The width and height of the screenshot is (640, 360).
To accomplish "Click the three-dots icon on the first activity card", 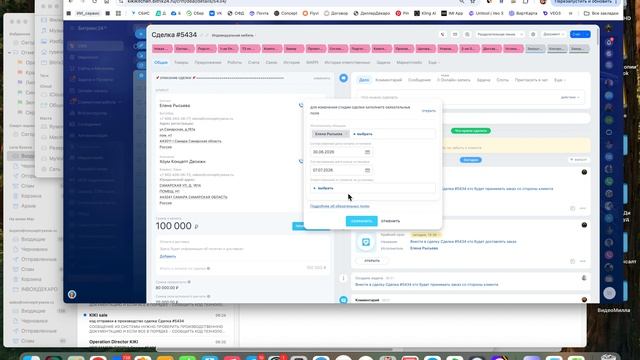I will (583, 208).
